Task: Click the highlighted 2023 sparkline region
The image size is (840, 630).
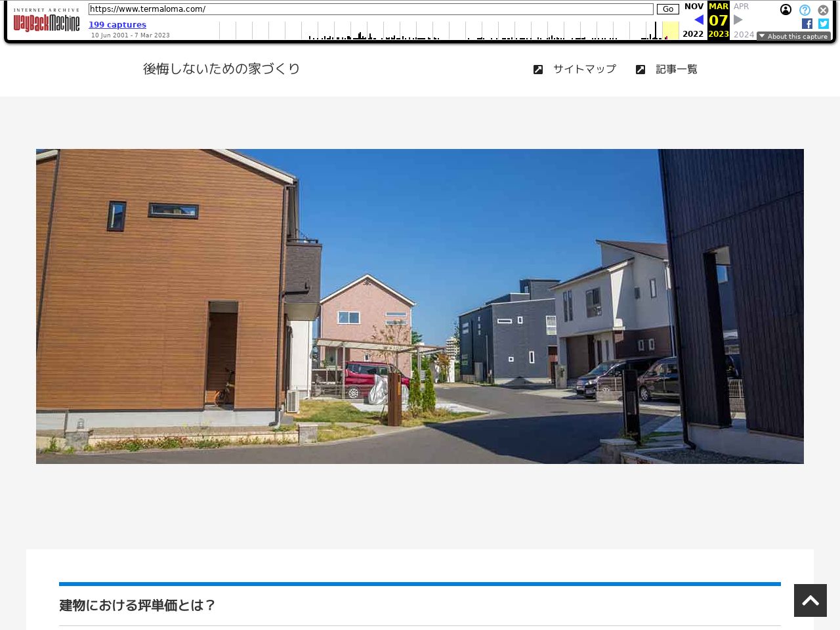Action: click(670, 30)
